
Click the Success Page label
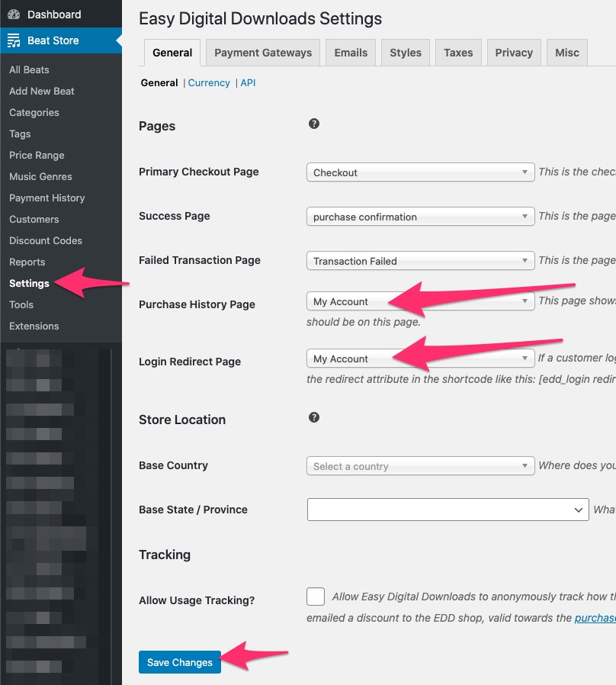[174, 216]
